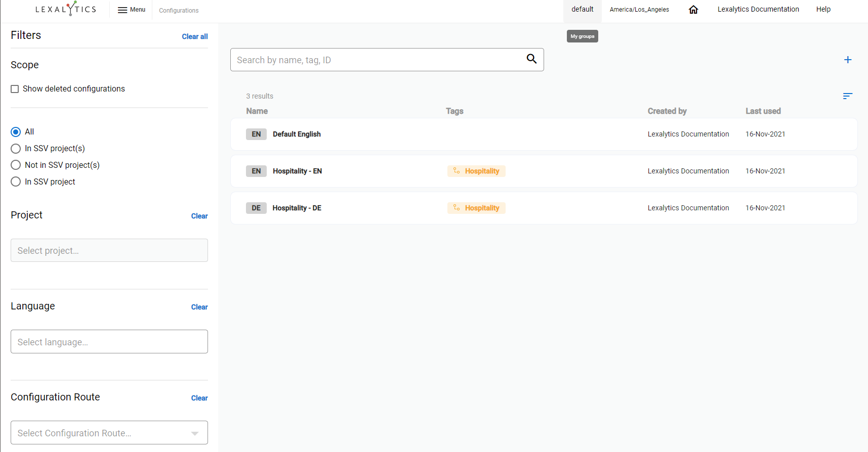Screen dimensions: 868x452
Task: Click the EN badge of Default English
Action: 256,134
